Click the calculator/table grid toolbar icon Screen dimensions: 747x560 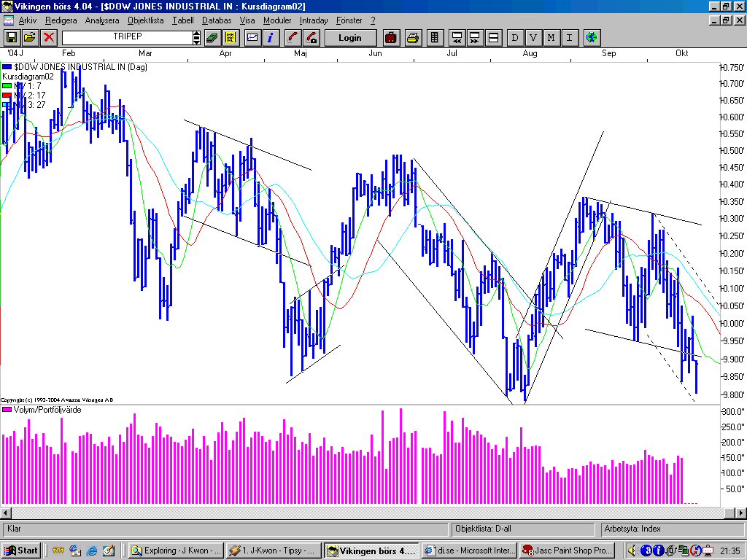click(x=435, y=38)
